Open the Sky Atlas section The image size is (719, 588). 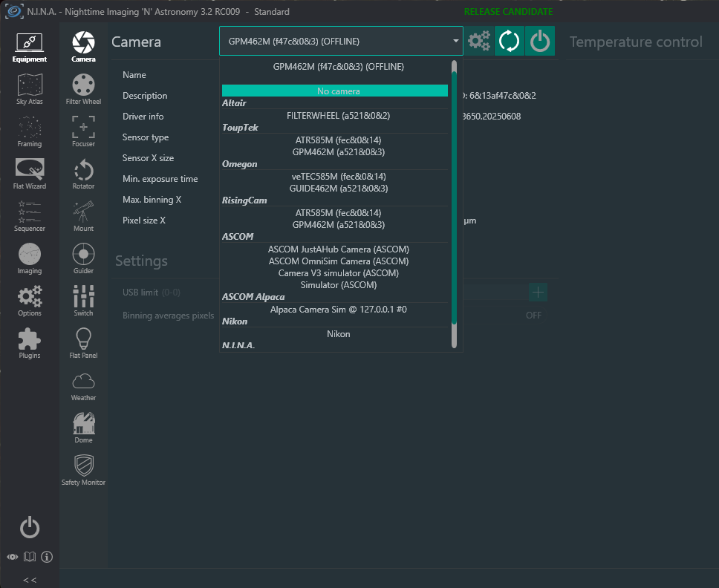point(30,90)
